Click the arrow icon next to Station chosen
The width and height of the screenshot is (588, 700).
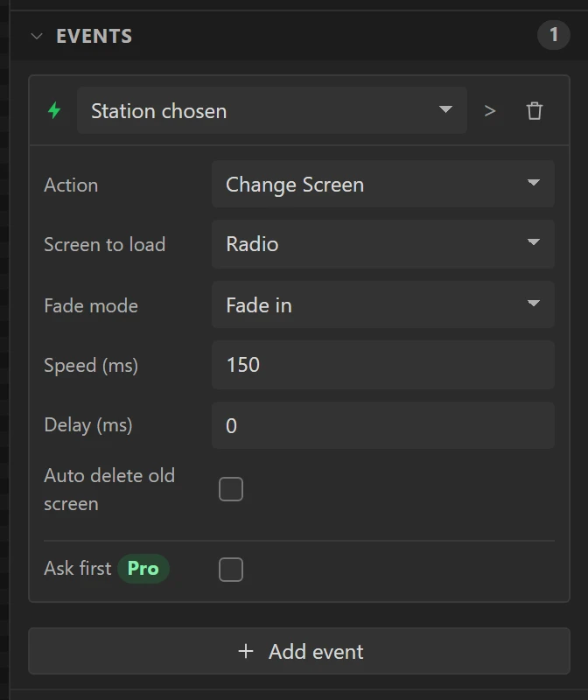[490, 111]
